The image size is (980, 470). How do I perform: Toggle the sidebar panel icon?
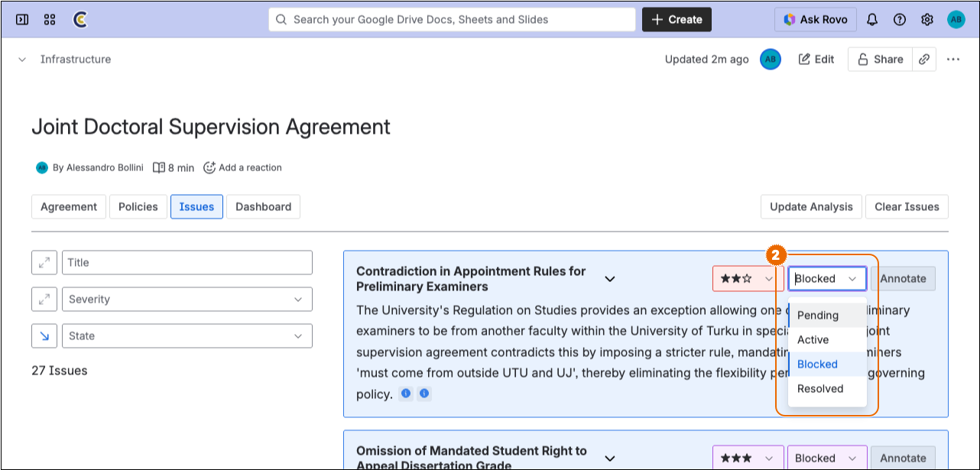coord(22,20)
